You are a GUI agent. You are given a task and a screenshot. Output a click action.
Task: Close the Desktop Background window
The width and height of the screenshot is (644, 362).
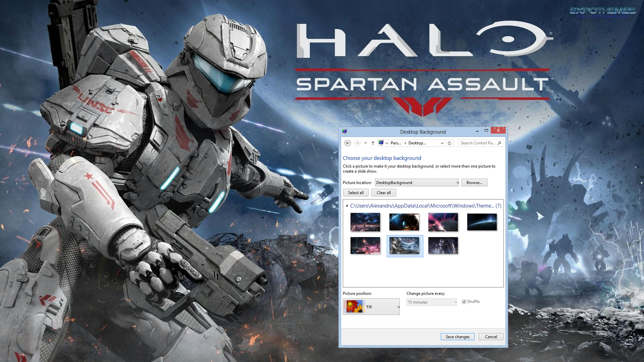[x=498, y=130]
